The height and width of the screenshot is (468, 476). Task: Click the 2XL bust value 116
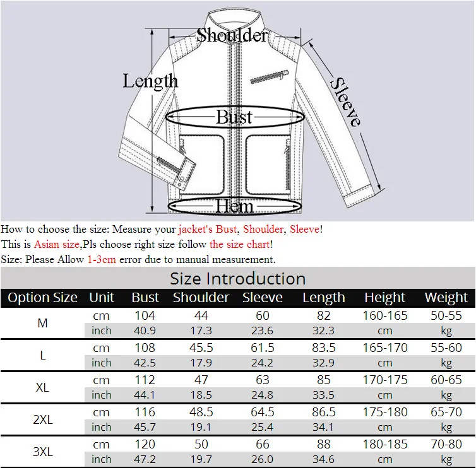tap(145, 412)
